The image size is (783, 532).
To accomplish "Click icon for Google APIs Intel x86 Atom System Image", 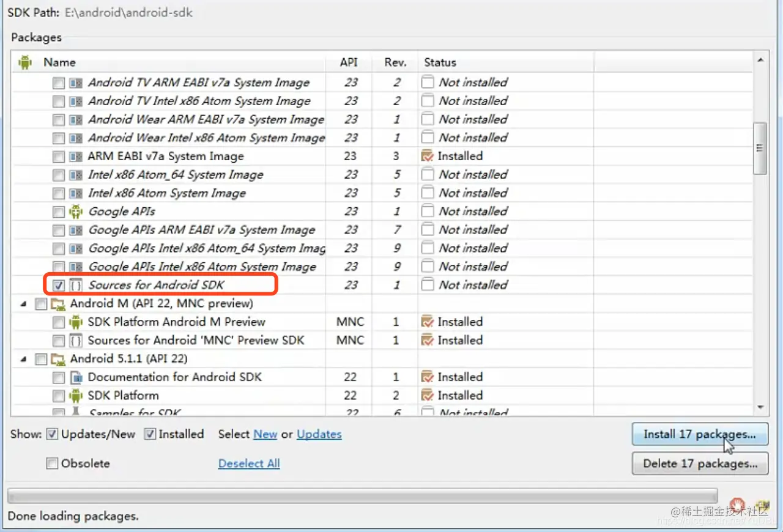I will [x=76, y=267].
